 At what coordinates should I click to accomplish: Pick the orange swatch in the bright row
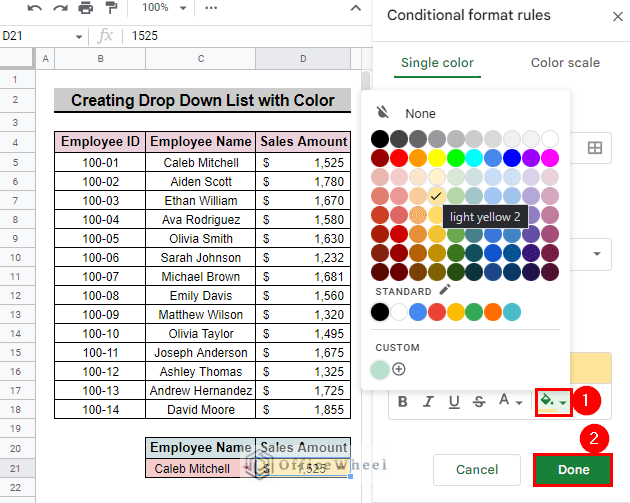[x=418, y=158]
